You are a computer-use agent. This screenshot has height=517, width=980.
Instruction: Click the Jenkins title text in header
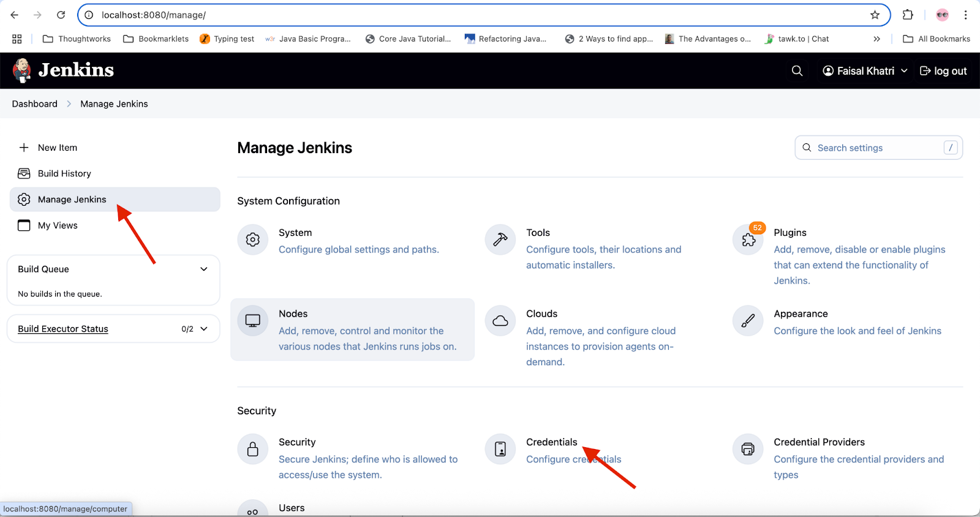coord(76,70)
